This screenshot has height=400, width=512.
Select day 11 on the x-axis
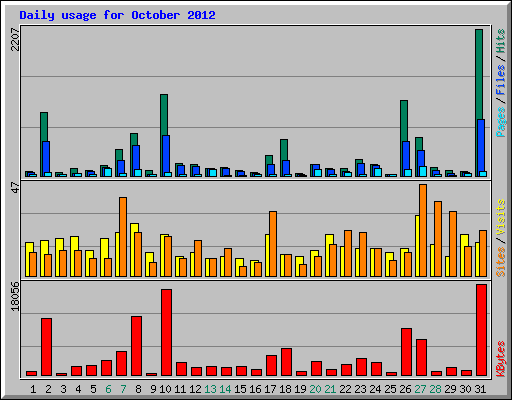[180, 389]
